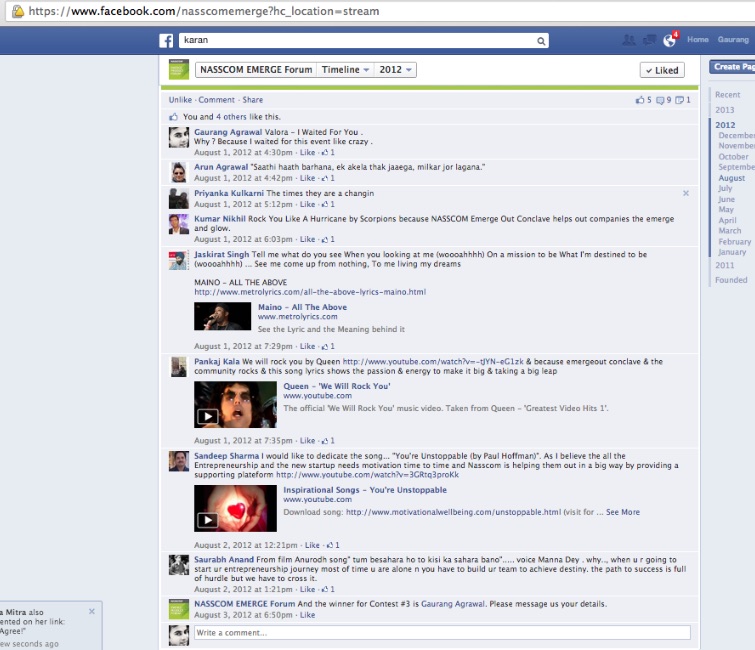Image resolution: width=755 pixels, height=650 pixels.
Task: Click the like count icon on Arun Agrawal's comment
Action: pyautogui.click(x=325, y=178)
